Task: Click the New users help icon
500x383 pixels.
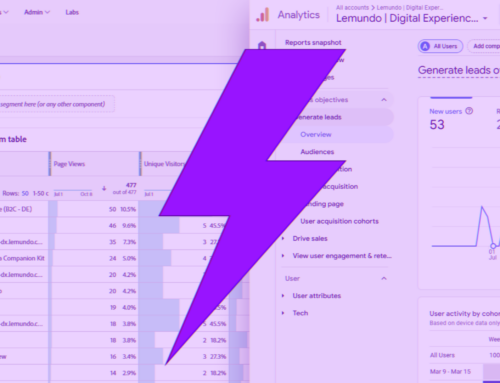Action: [469, 111]
